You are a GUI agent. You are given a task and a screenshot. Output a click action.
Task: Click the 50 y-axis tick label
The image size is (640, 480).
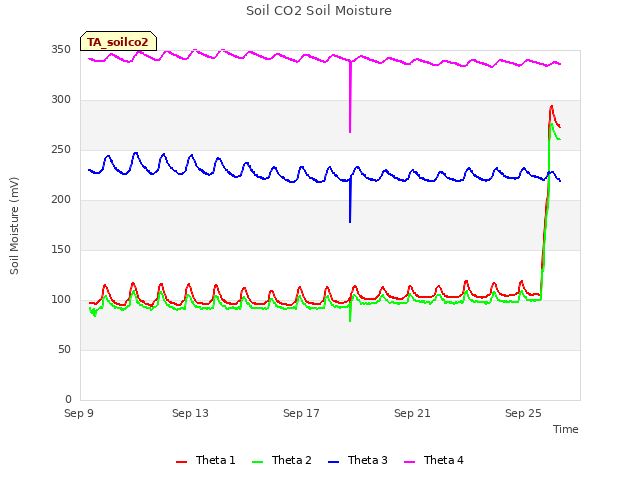click(64, 350)
